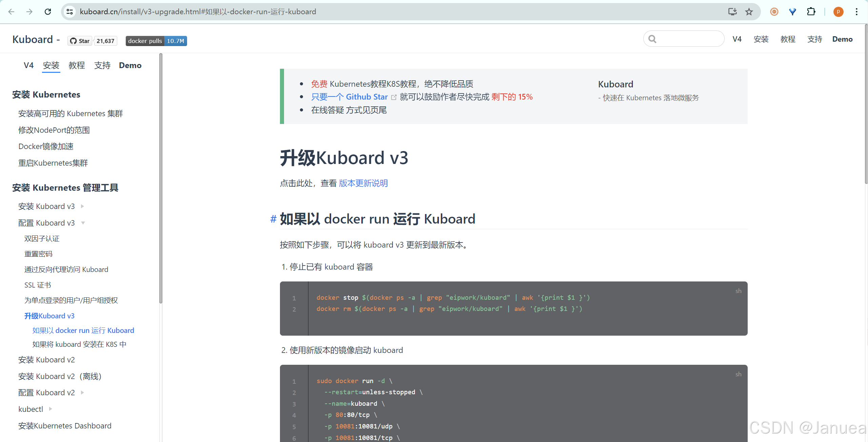Open 安装 Kuboard v2（离线）page
This screenshot has height=442, width=868.
pos(60,376)
